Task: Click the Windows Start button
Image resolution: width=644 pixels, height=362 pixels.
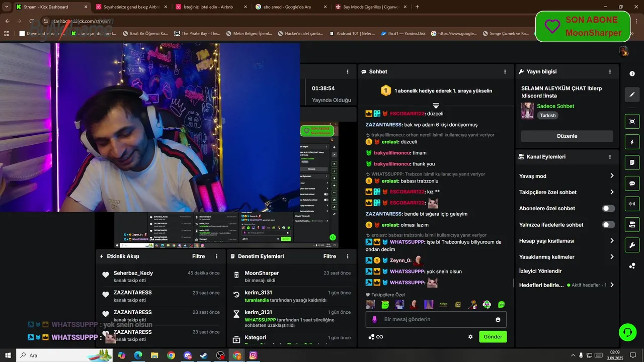Action: 8,355
